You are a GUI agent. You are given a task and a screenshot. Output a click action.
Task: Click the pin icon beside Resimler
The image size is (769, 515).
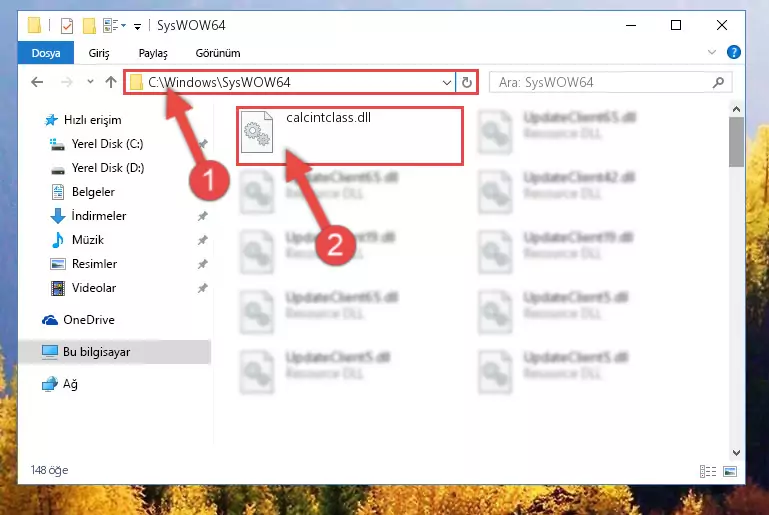click(202, 264)
